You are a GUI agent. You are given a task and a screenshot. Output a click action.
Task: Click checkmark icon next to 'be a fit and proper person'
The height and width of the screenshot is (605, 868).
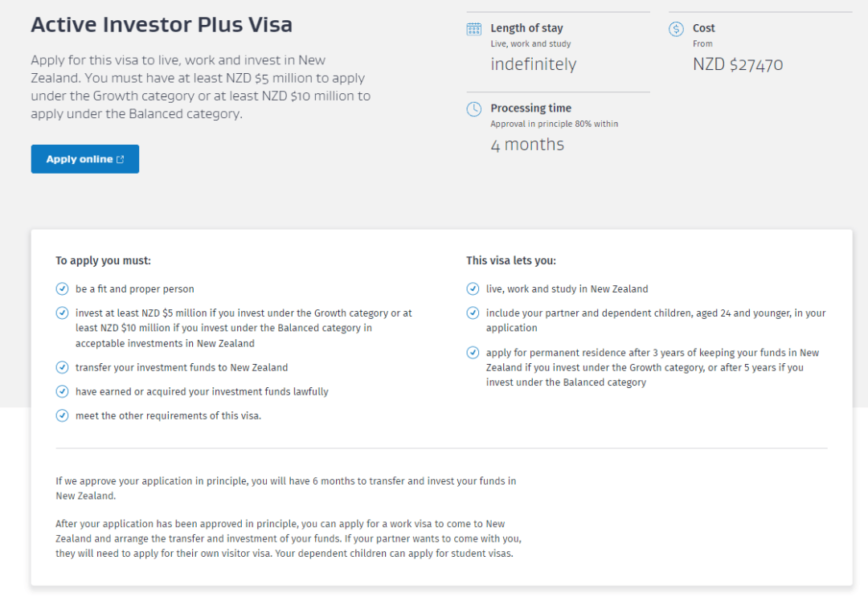62,289
